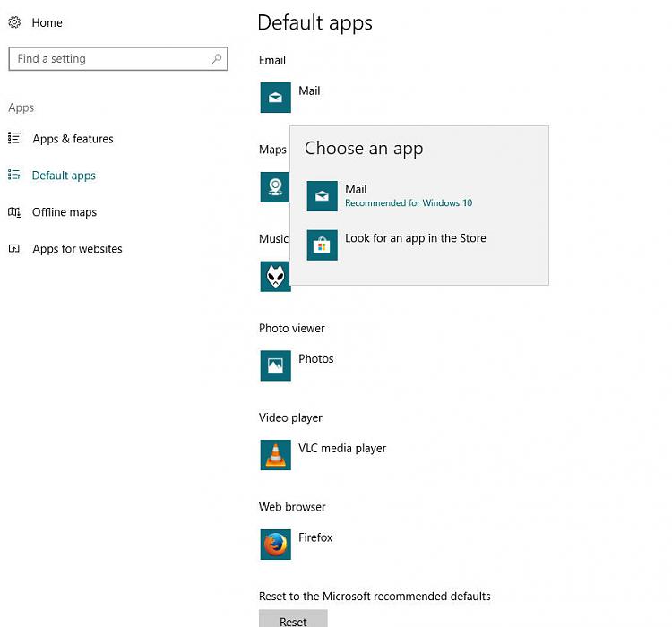Click the VLC cone icon
Viewport: 672px width, 627px height.
pos(276,455)
